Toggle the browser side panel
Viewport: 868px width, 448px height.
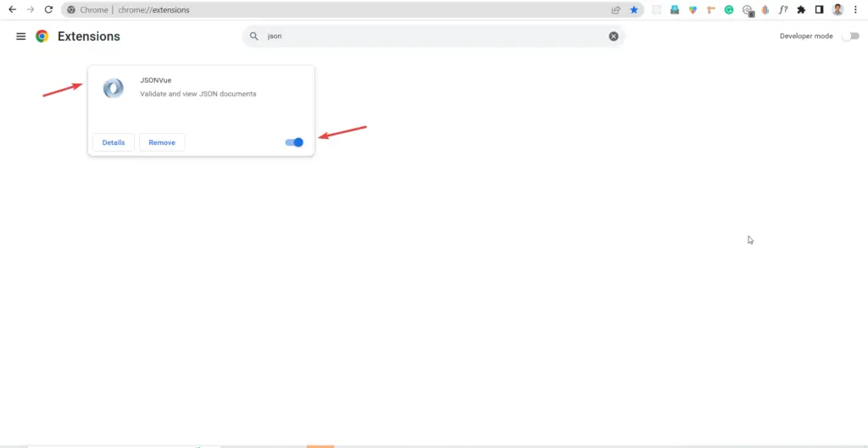tap(820, 9)
